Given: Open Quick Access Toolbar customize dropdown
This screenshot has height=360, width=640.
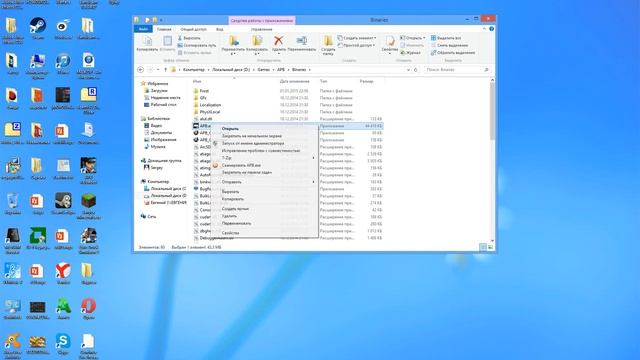Looking at the screenshot, I should [x=161, y=20].
